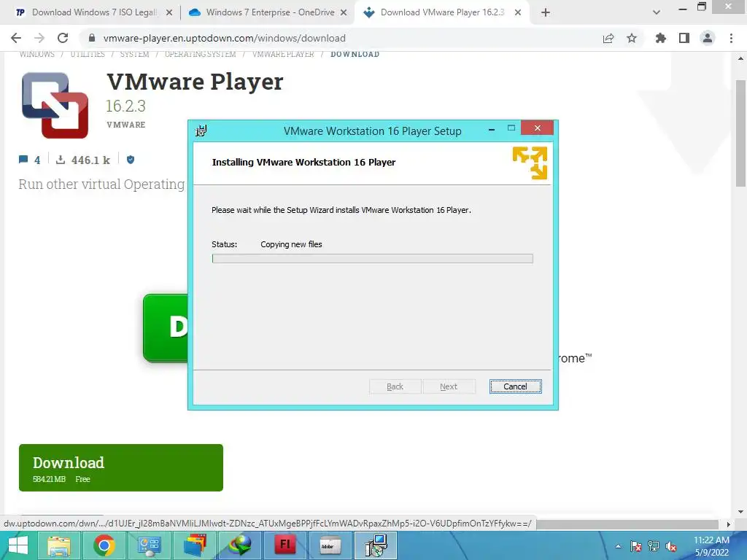The image size is (747, 560).
Task: Open the tab search dropdown chevron
Action: (x=657, y=12)
